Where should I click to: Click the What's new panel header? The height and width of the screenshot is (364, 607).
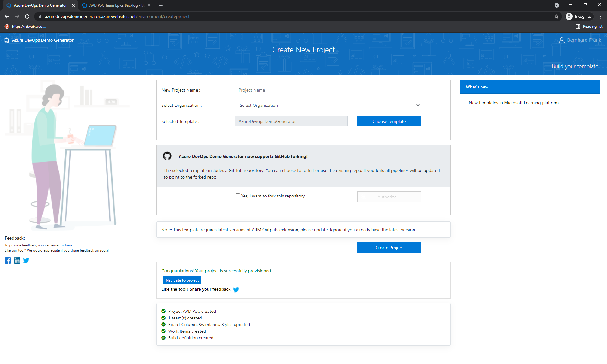530,87
